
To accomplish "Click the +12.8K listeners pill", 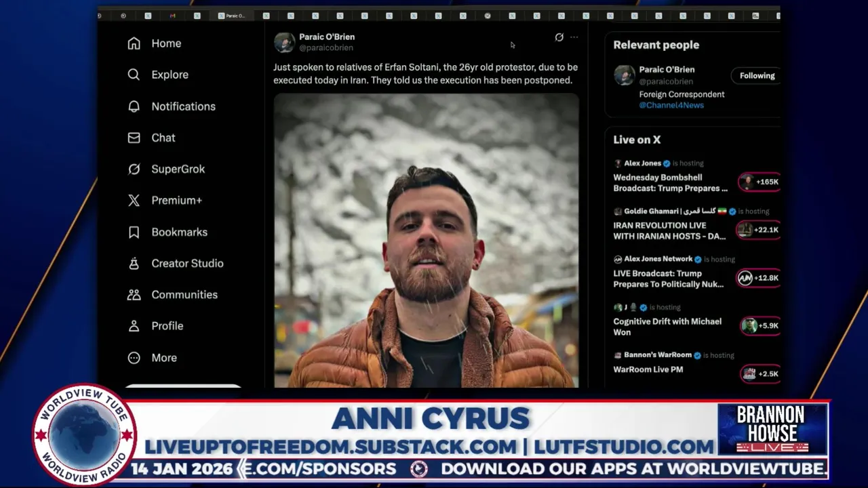I will [x=759, y=278].
